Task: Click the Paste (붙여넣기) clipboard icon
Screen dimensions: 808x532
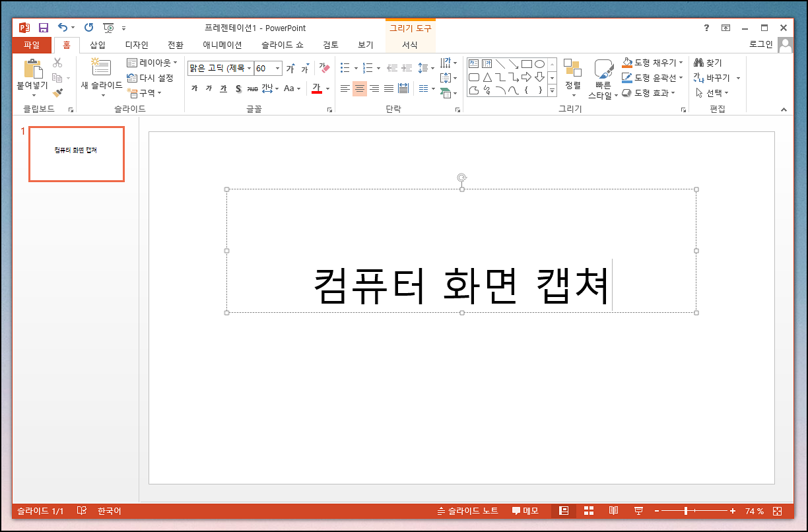Action: click(x=32, y=69)
